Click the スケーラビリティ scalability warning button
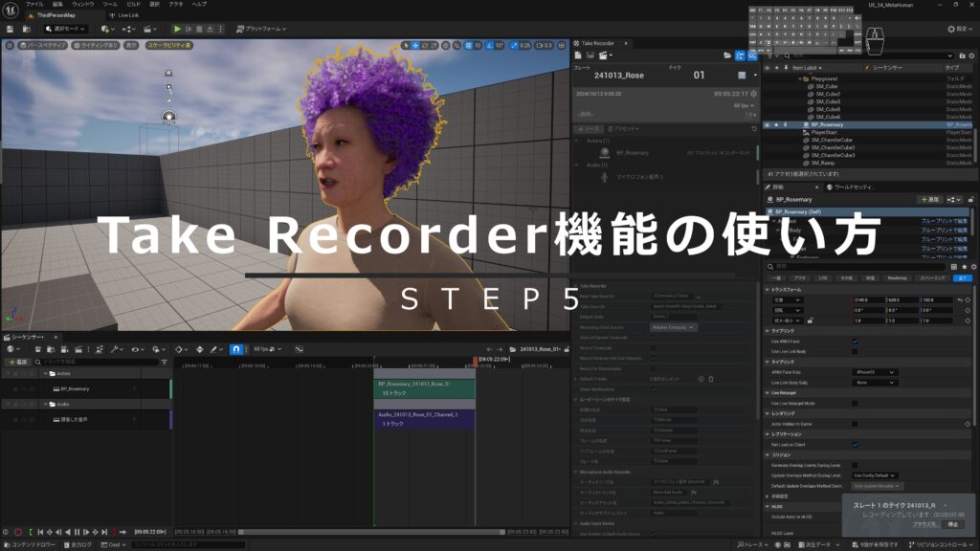The height and width of the screenshot is (551, 980). (169, 46)
